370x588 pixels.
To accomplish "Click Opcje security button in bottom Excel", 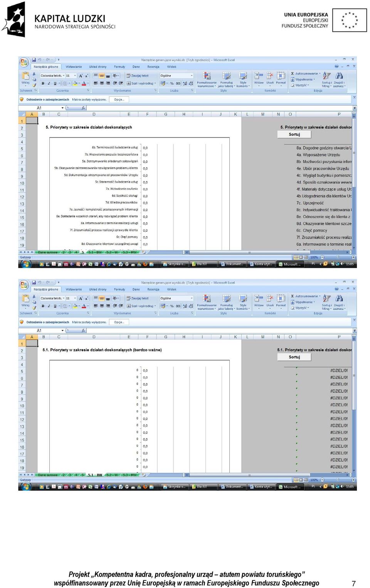I will coord(119,322).
